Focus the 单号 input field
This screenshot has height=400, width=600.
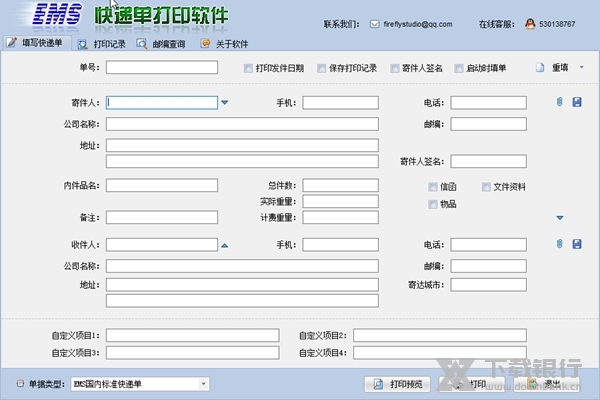[162, 67]
